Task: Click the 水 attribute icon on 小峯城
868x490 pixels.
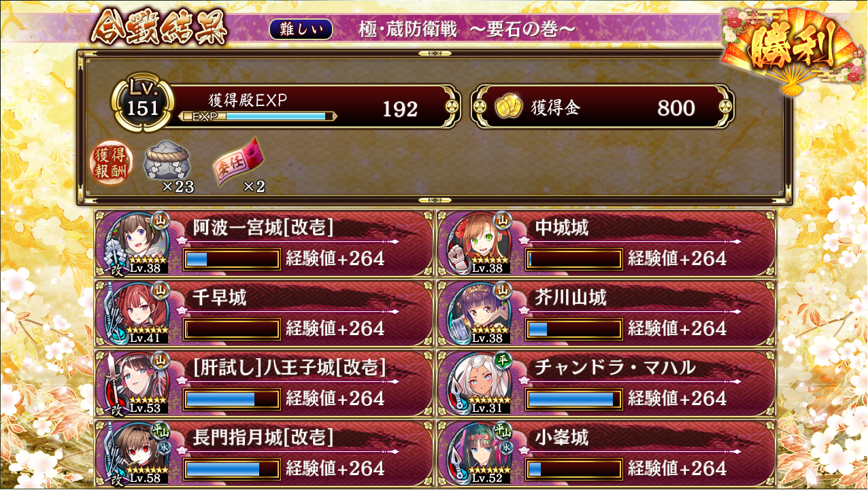Action: 507,447
